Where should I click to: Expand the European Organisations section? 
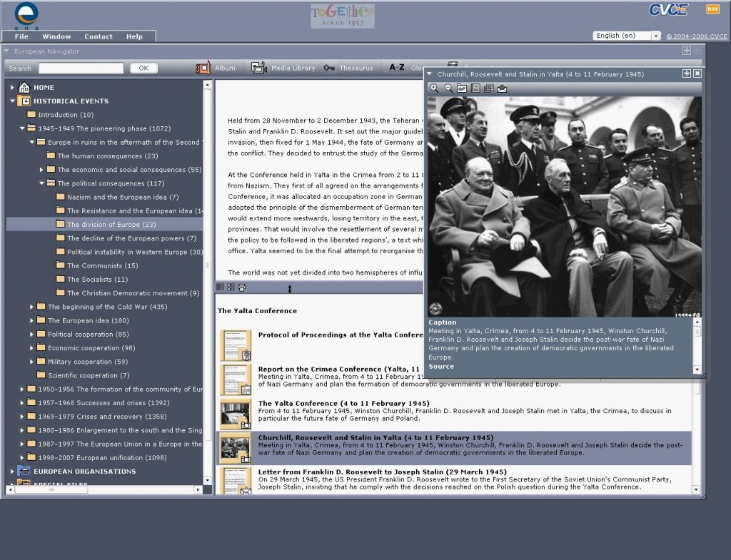13,472
